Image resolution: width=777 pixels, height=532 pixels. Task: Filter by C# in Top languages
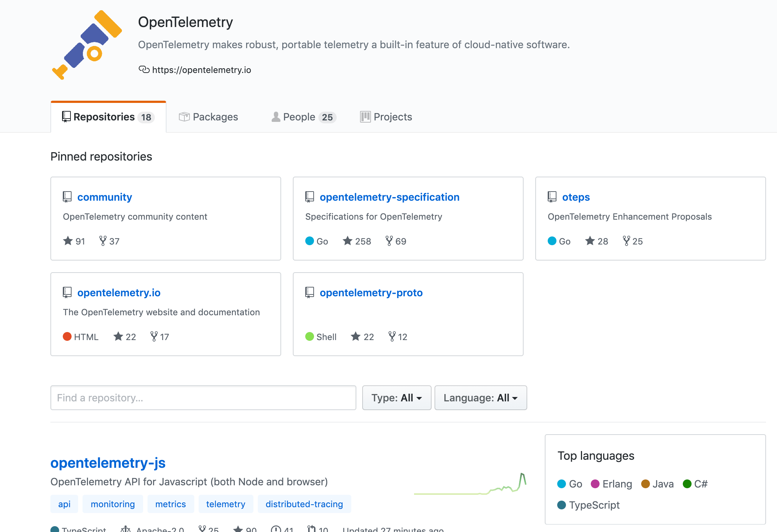[x=695, y=484]
